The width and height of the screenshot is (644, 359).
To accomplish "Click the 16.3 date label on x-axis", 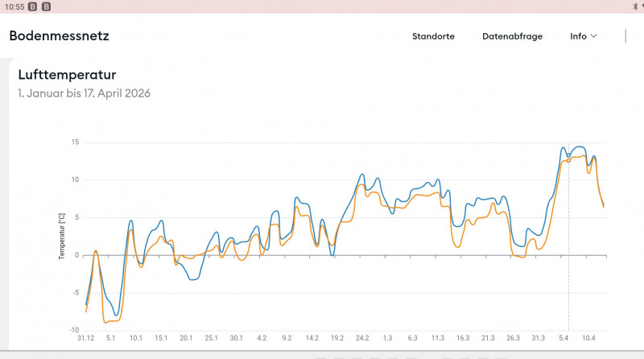I will pyautogui.click(x=463, y=338).
